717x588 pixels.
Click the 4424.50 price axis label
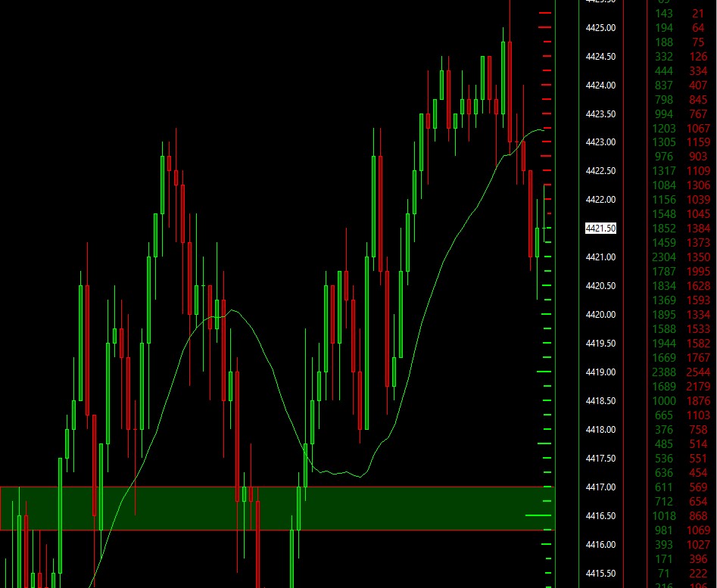tap(600, 57)
